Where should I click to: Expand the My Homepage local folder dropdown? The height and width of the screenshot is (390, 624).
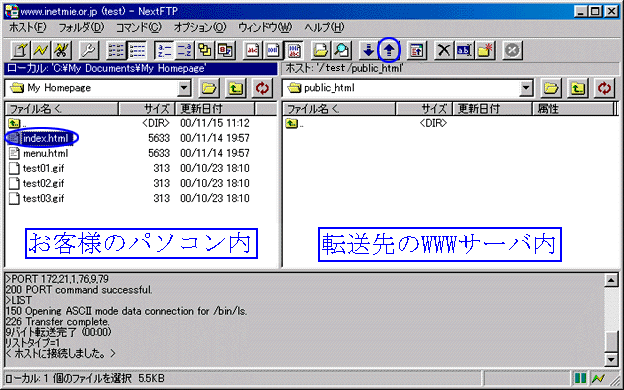click(184, 88)
